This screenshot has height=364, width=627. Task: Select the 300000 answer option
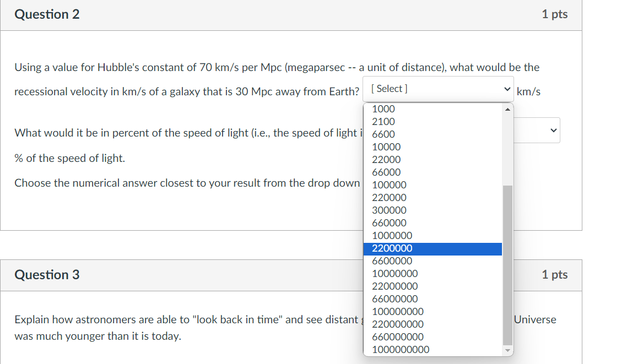(390, 210)
